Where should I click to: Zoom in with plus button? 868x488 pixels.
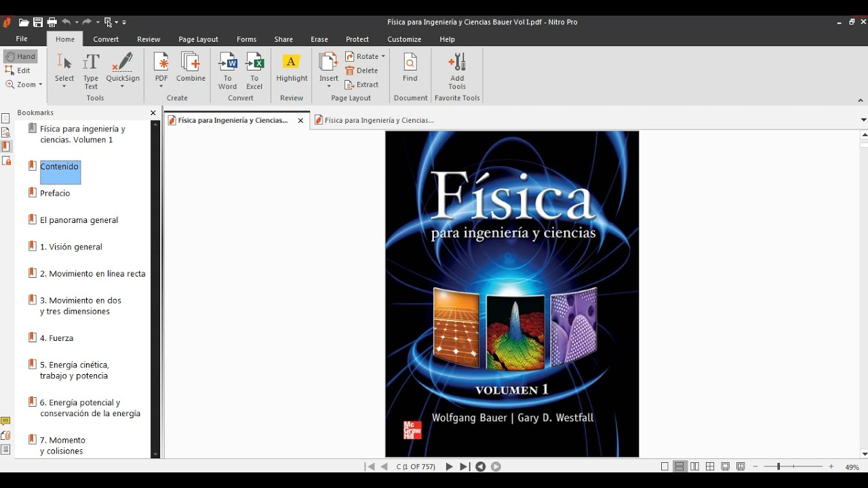pos(831,467)
